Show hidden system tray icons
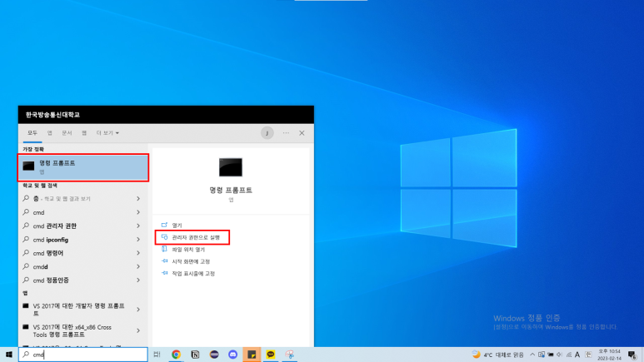The image size is (644, 362). [x=532, y=355]
